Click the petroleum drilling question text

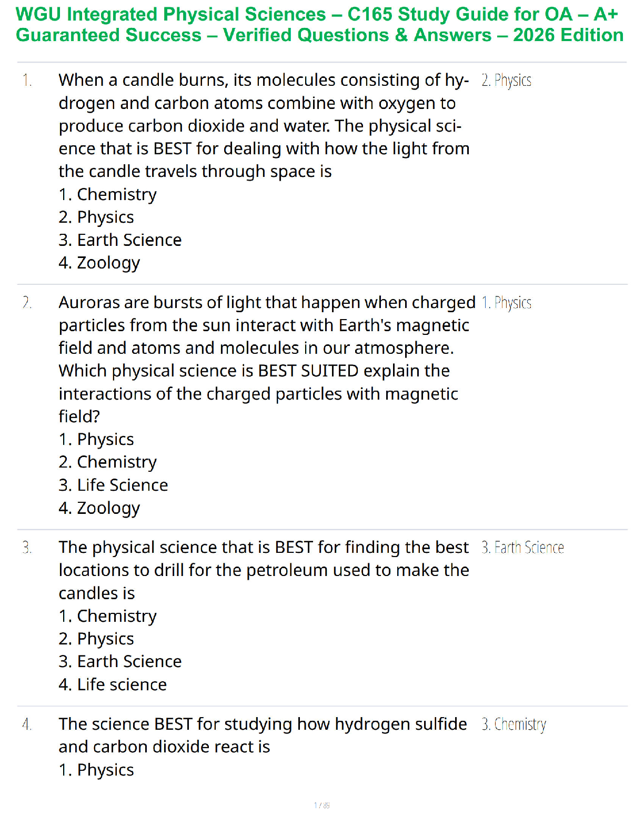tap(263, 570)
